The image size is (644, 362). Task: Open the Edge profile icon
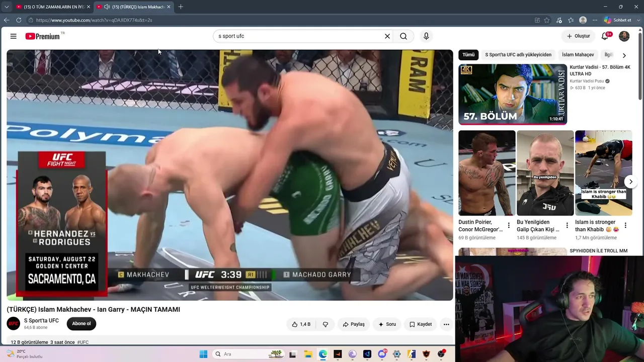pos(583,20)
